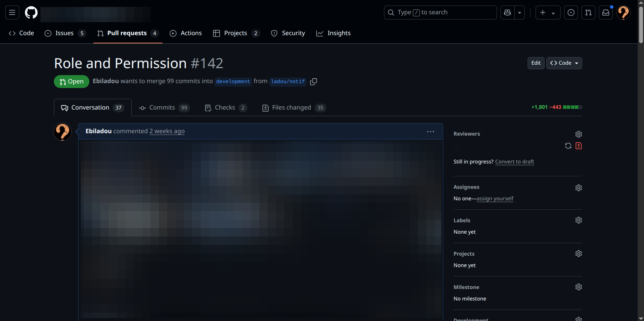
Task: Expand the Code dropdown button
Action: point(564,63)
